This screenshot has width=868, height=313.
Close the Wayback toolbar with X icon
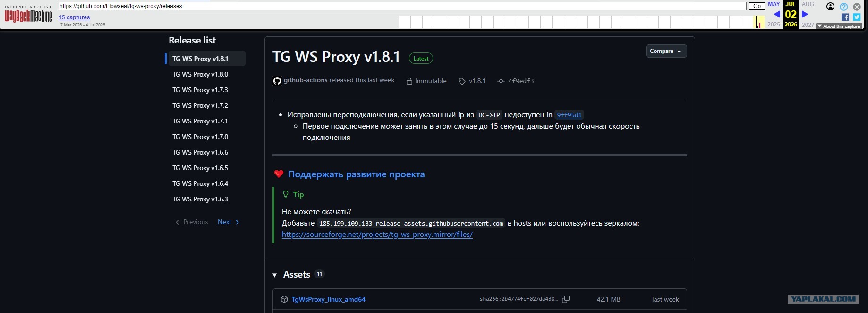tap(857, 7)
